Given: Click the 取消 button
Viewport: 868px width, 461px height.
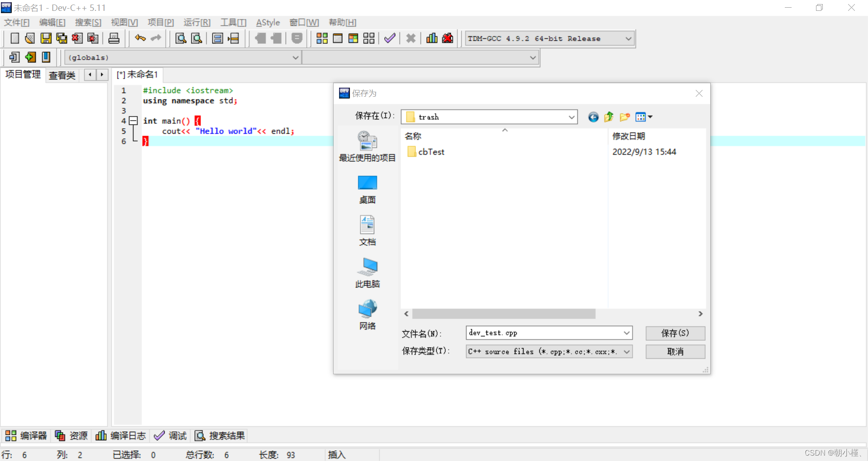Looking at the screenshot, I should pos(675,352).
